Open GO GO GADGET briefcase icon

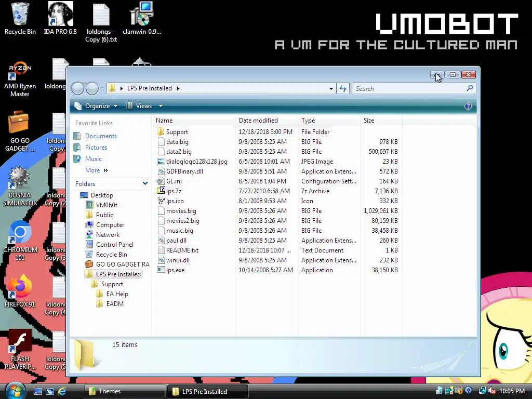(20, 131)
